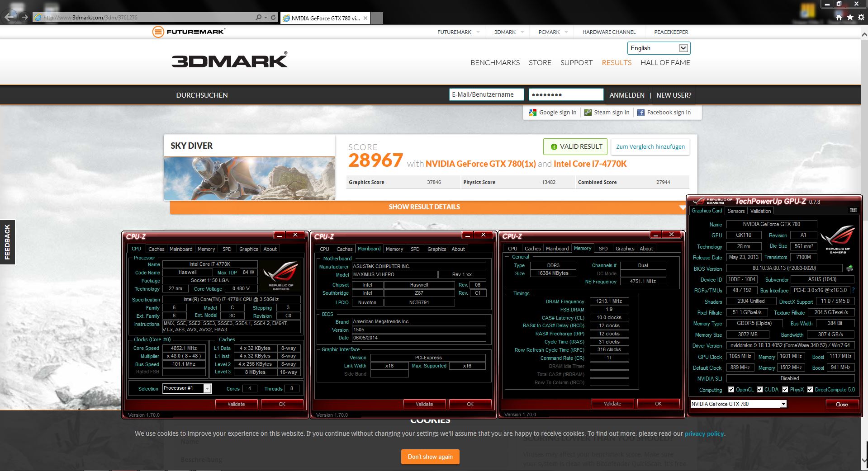Open Graphics tab in the CPU-Z memory window
Viewport: 868px width, 471px height.
coord(625,249)
